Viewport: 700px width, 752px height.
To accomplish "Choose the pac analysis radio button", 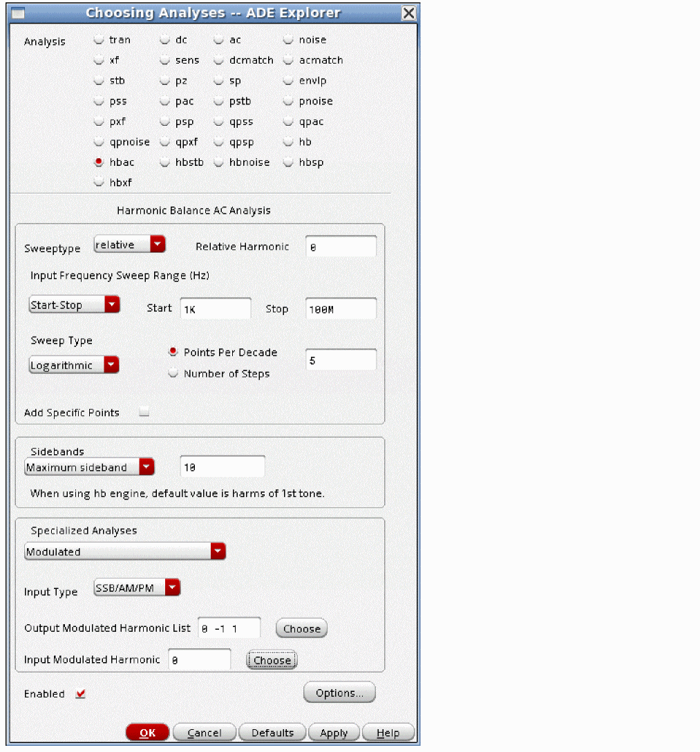I will pyautogui.click(x=165, y=101).
